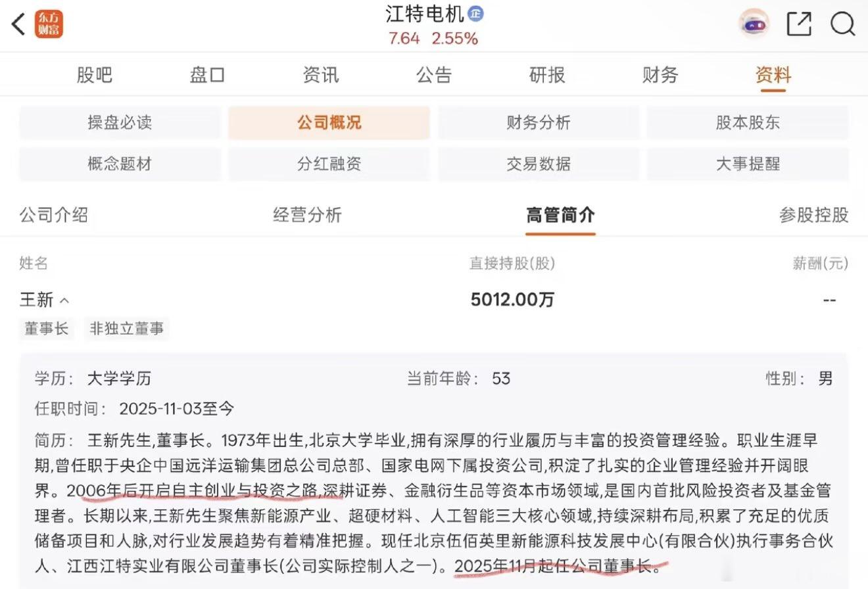868x589 pixels.
Task: Tap the 直接持股(股) column header
Action: (512, 264)
